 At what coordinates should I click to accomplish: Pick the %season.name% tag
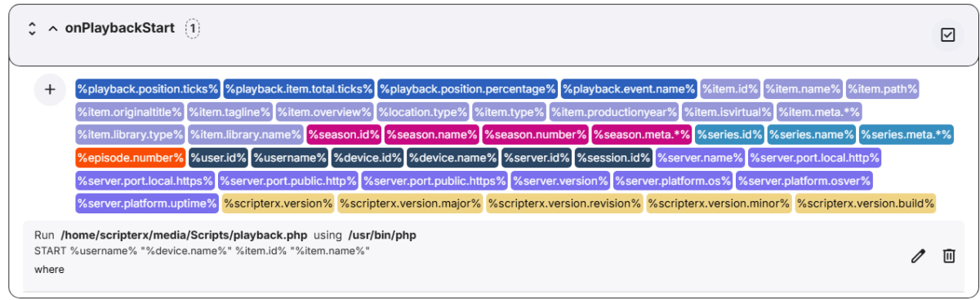click(x=432, y=134)
